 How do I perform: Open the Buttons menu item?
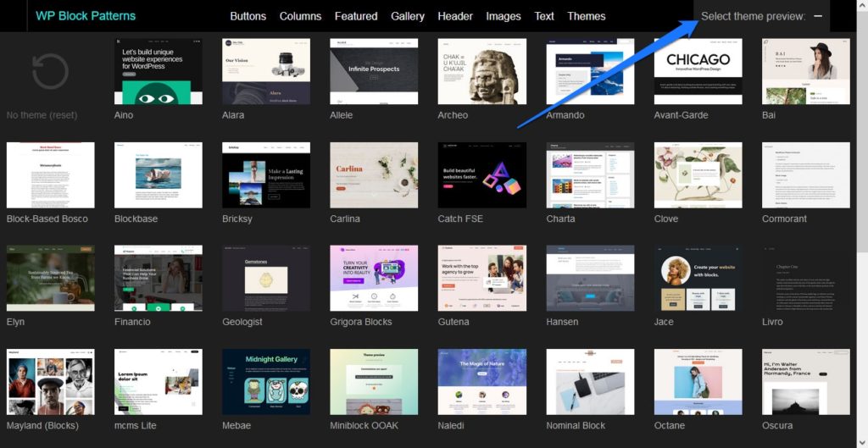click(x=248, y=16)
